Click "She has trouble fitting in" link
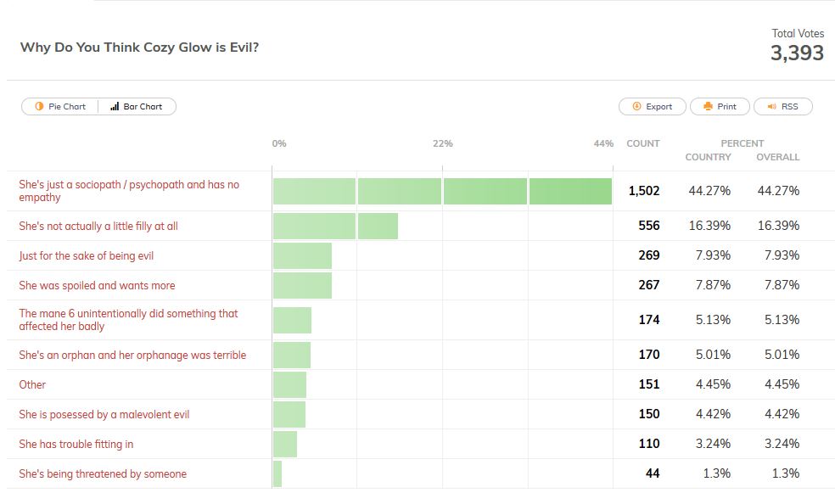Image resolution: width=835 pixels, height=504 pixels. [76, 444]
